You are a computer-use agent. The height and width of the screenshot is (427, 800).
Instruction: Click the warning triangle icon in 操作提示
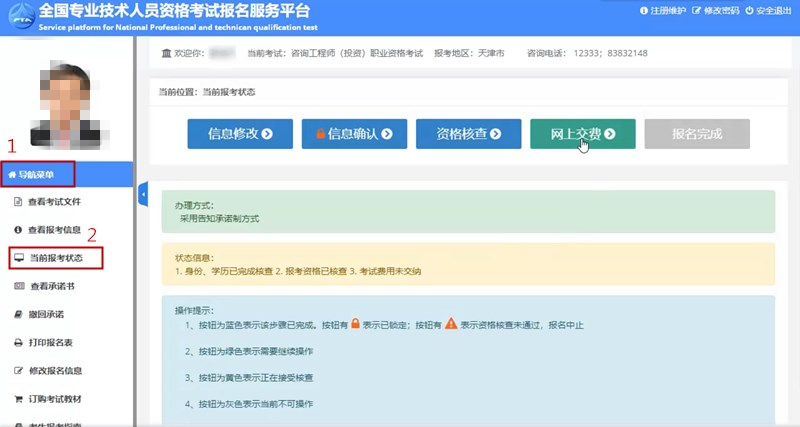click(451, 323)
